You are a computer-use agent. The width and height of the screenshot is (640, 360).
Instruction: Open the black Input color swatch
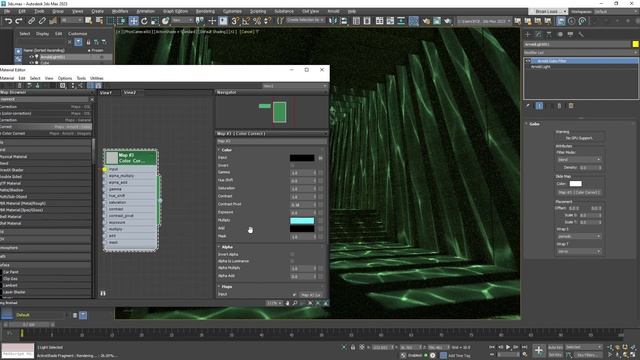302,158
